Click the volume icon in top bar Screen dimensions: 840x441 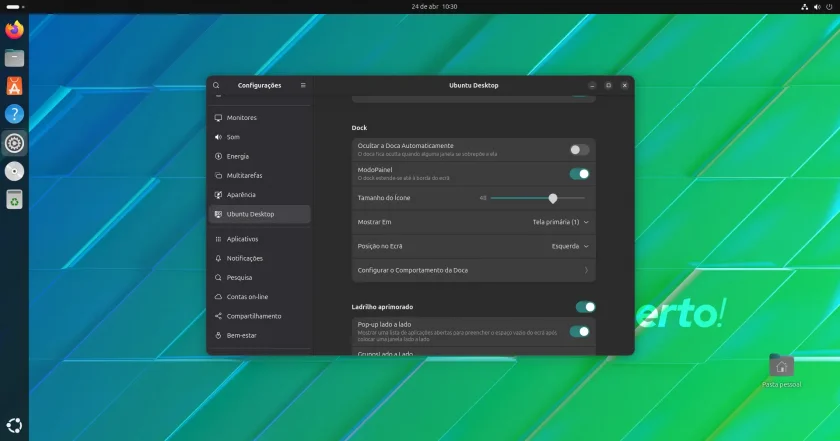click(817, 7)
